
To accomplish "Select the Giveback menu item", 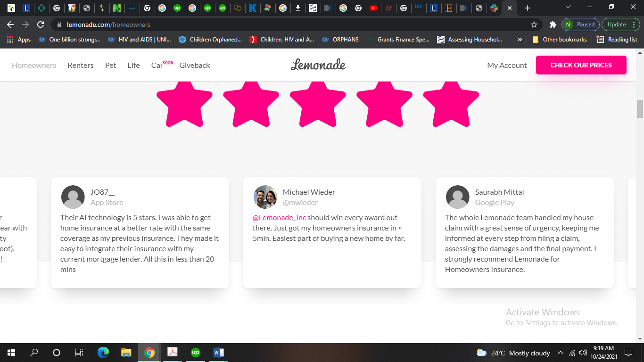I will point(195,66).
